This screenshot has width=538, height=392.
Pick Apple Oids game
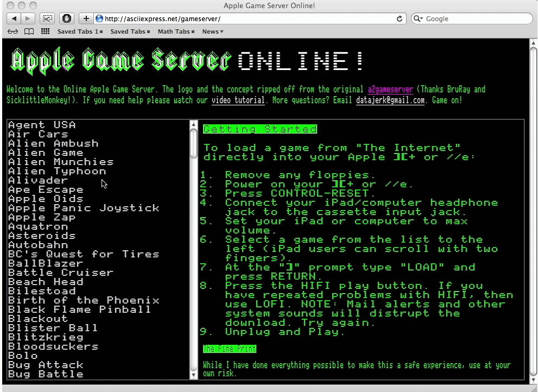[x=46, y=199]
